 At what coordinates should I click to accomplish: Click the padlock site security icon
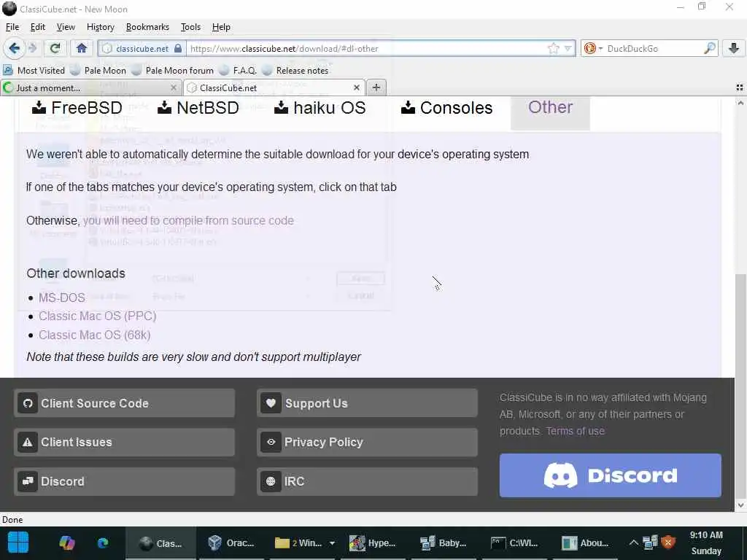point(178,49)
